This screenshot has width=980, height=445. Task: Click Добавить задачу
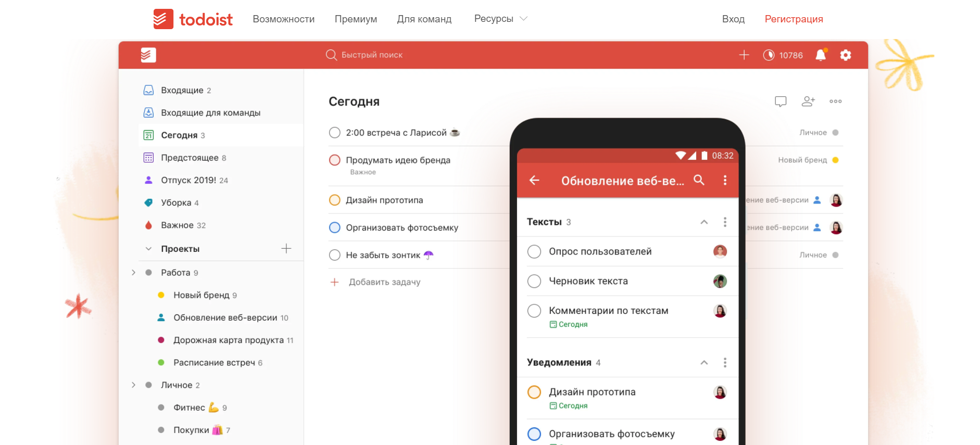pyautogui.click(x=384, y=282)
